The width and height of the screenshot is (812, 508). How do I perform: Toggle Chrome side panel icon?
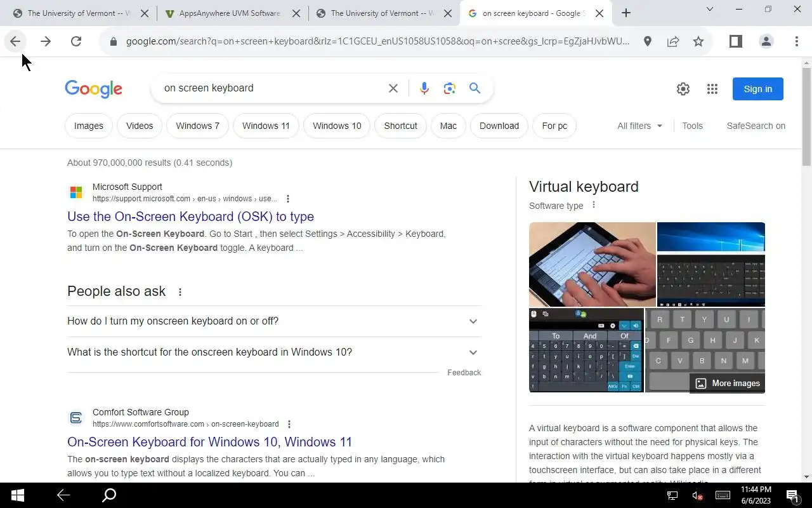pos(735,41)
